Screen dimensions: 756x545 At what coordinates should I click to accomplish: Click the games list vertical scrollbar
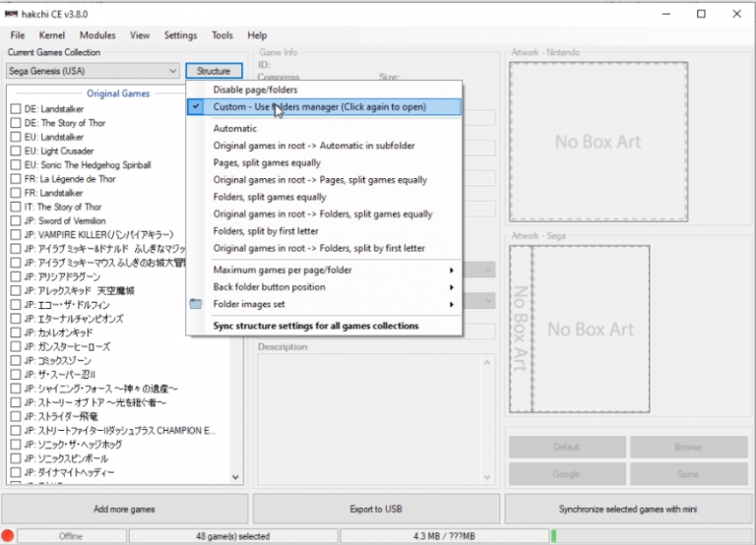point(236,295)
